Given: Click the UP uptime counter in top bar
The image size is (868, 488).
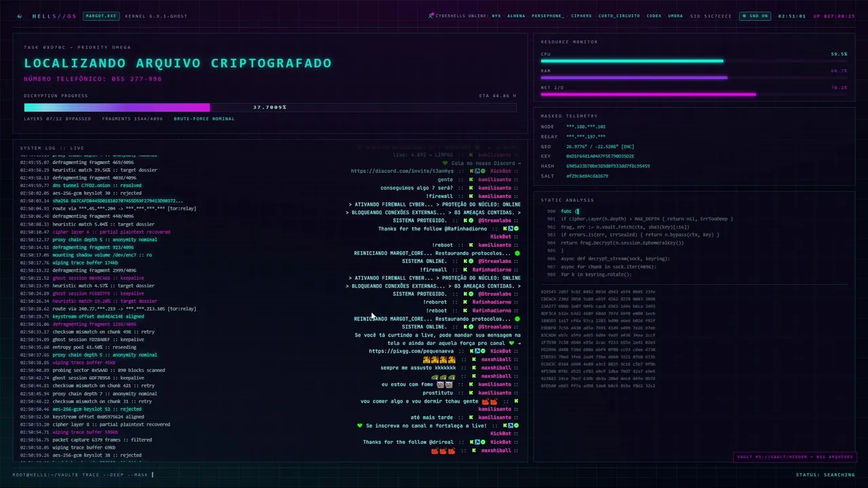Looking at the screenshot, I should [834, 16].
